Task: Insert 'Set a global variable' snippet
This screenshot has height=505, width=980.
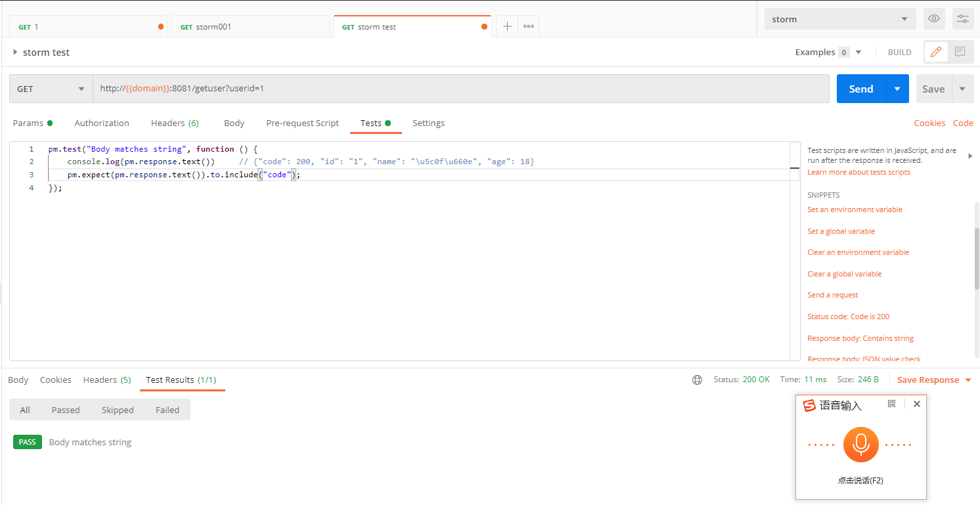Action: 841,231
